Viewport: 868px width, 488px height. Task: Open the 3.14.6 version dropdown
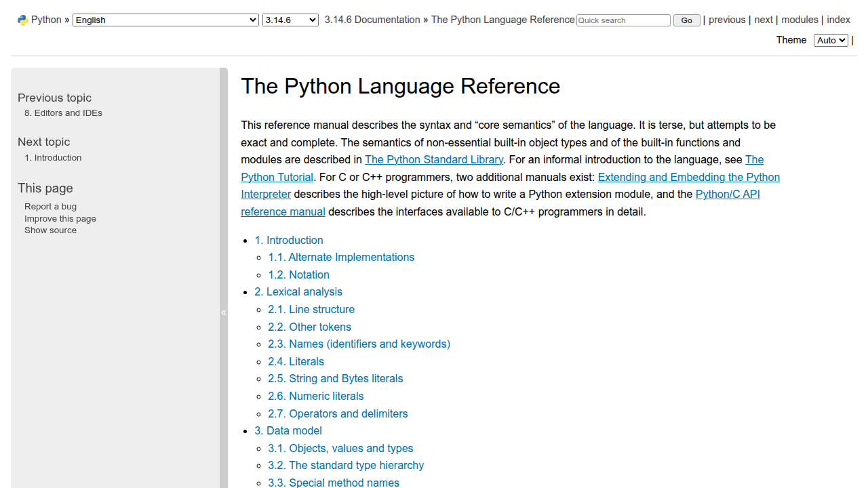290,20
